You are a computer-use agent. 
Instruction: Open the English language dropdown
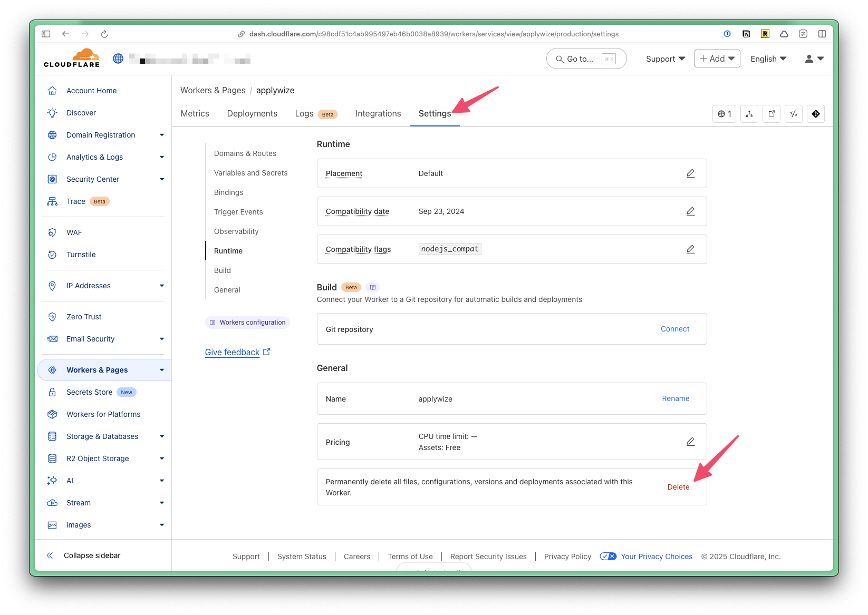point(768,59)
